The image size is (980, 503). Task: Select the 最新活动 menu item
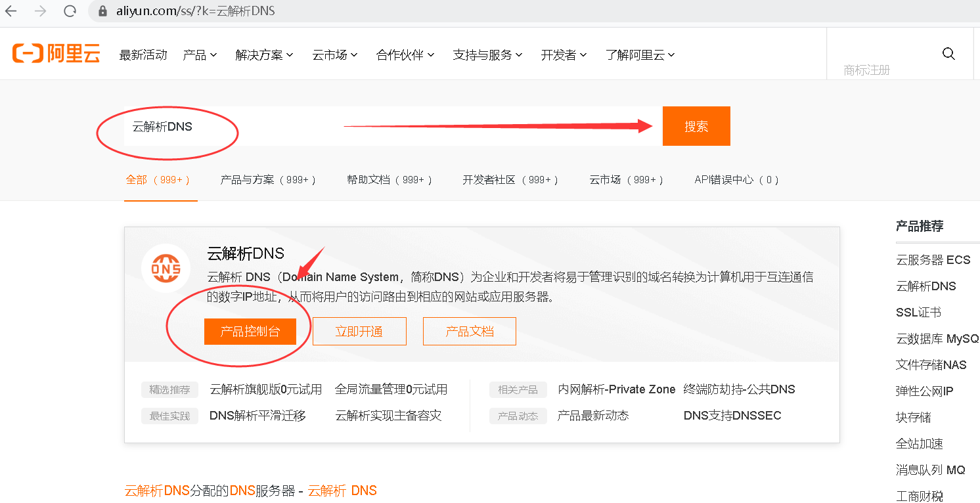pyautogui.click(x=143, y=55)
